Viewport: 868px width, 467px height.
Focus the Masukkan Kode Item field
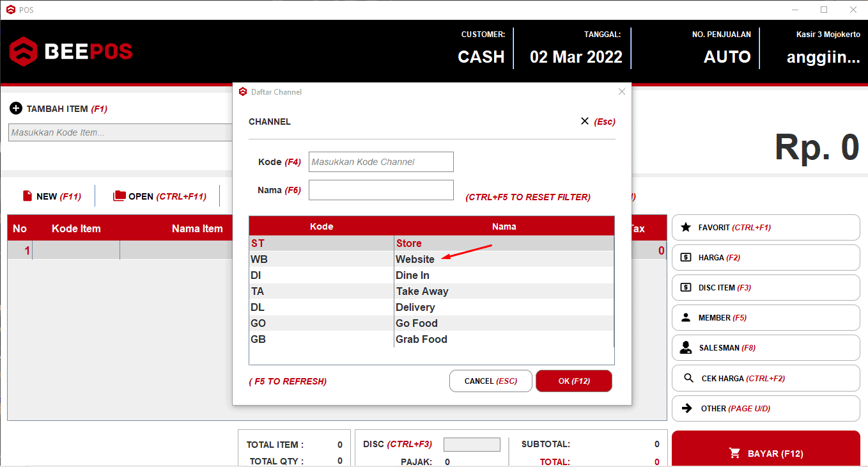pyautogui.click(x=120, y=132)
